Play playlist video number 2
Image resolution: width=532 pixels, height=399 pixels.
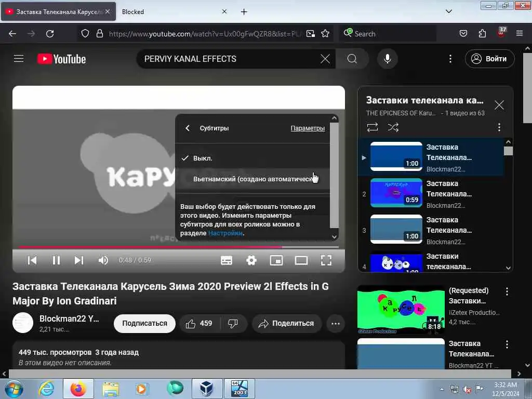[431, 194]
